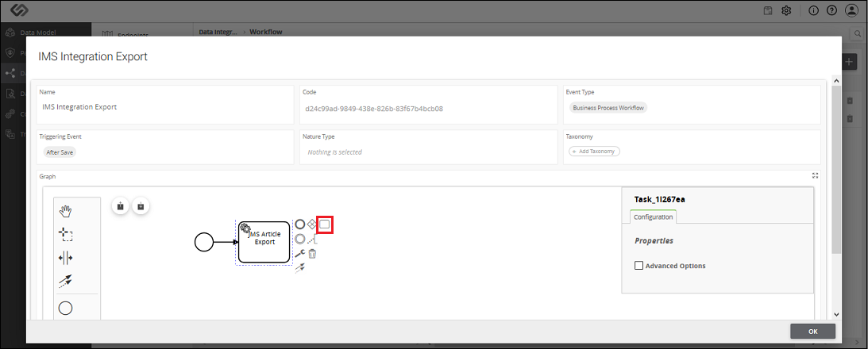The width and height of the screenshot is (868, 349).
Task: Click the share-nodes icon in sidebar
Action: click(x=10, y=73)
